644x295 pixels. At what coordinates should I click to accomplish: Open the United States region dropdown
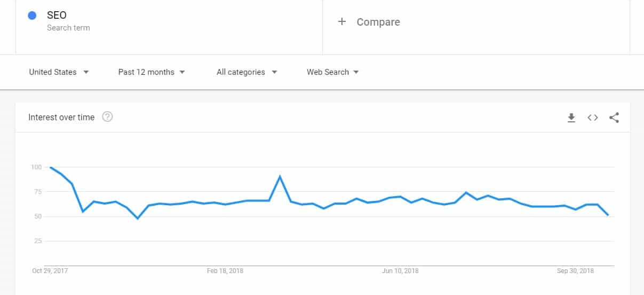(59, 72)
